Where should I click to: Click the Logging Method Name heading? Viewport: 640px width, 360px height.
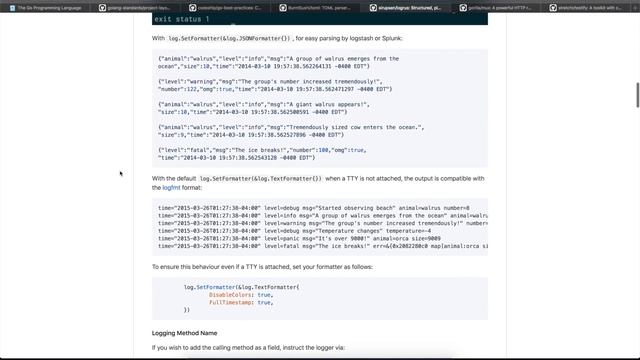[x=184, y=333]
